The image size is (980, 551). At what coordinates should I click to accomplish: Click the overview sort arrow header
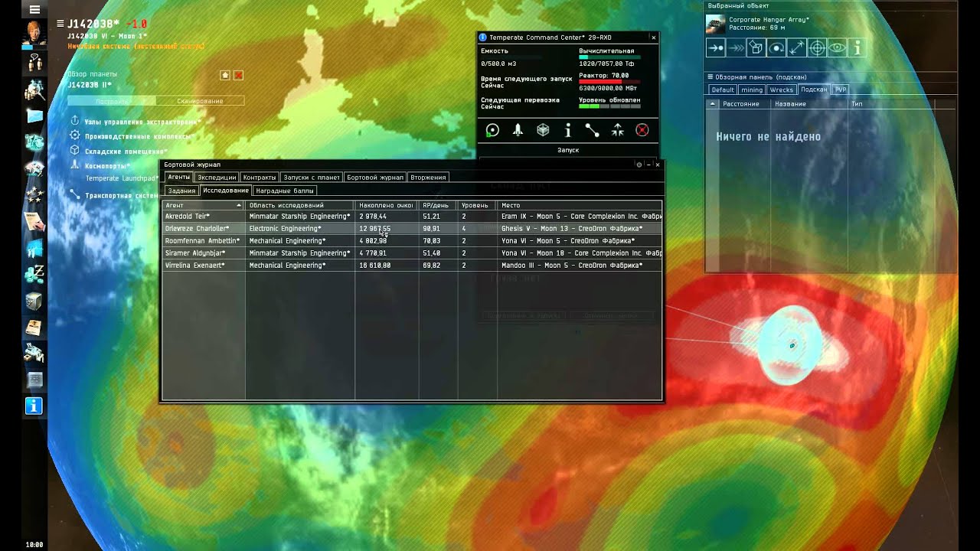[x=713, y=103]
